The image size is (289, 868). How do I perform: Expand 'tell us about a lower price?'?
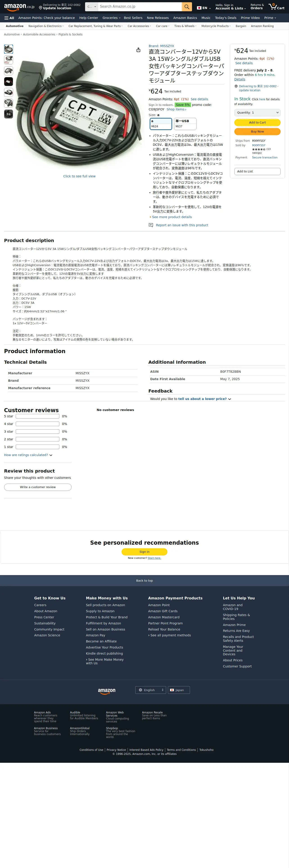[x=205, y=399]
